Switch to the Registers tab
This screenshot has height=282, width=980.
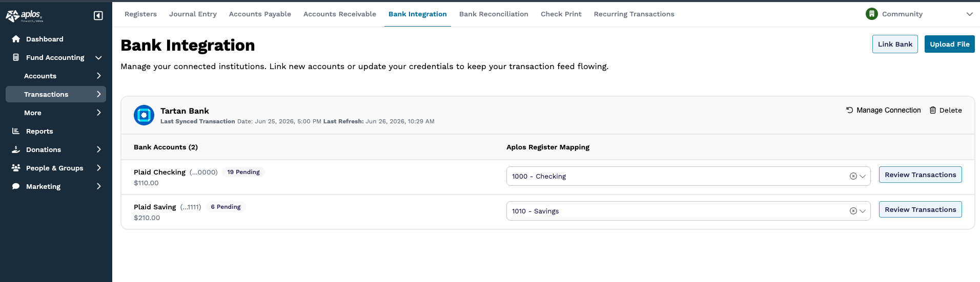pyautogui.click(x=140, y=14)
